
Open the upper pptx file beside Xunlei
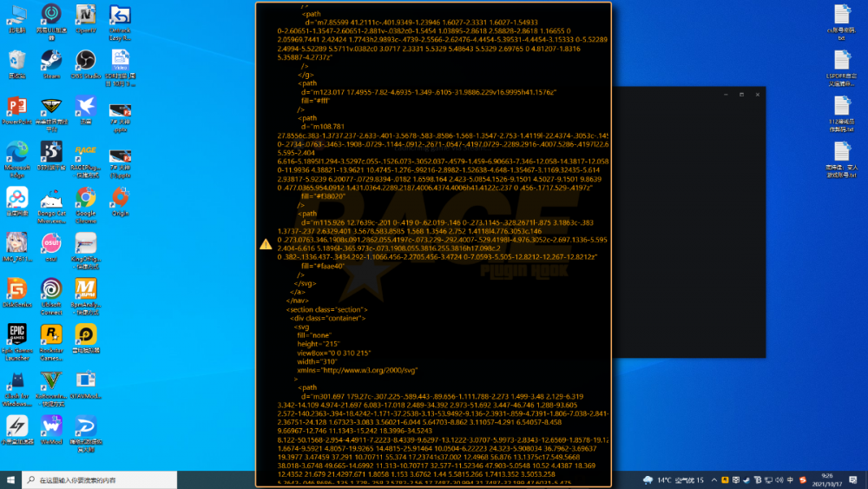[x=120, y=118]
